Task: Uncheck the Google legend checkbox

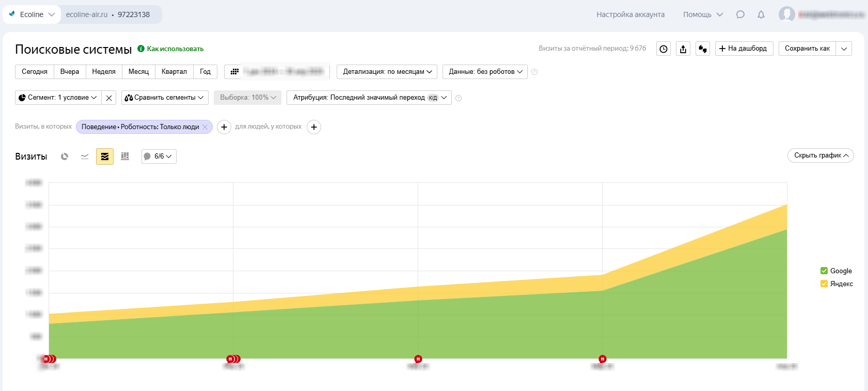Action: [824, 271]
